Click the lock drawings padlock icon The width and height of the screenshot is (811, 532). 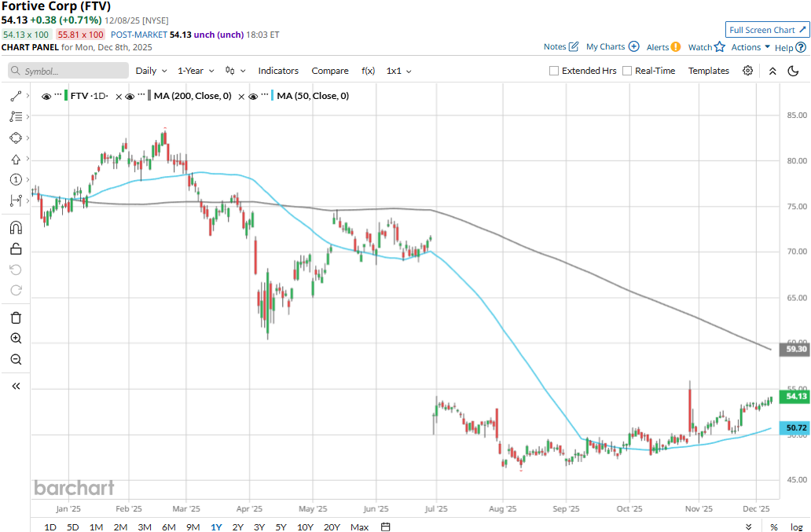point(16,249)
